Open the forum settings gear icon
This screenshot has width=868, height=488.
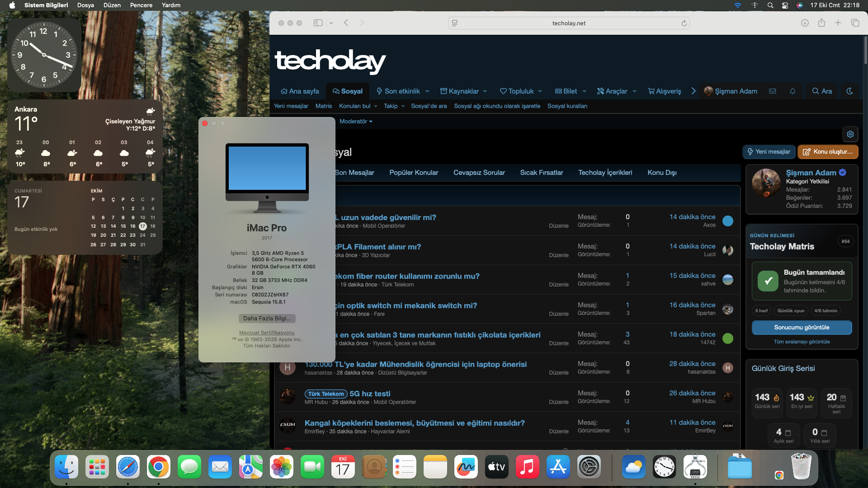(850, 134)
